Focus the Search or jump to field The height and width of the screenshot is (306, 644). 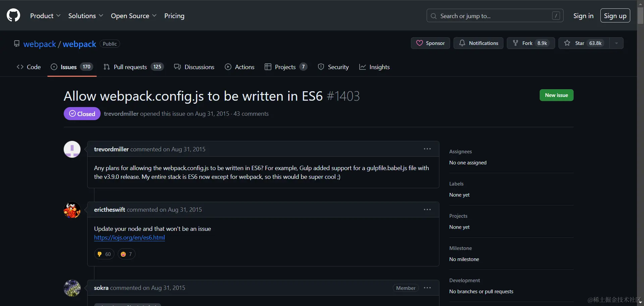[x=495, y=16]
